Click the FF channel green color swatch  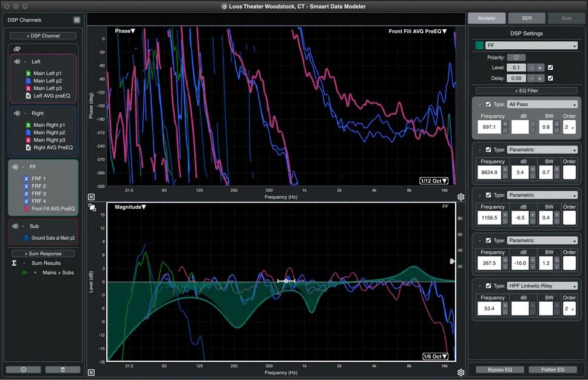coord(479,46)
